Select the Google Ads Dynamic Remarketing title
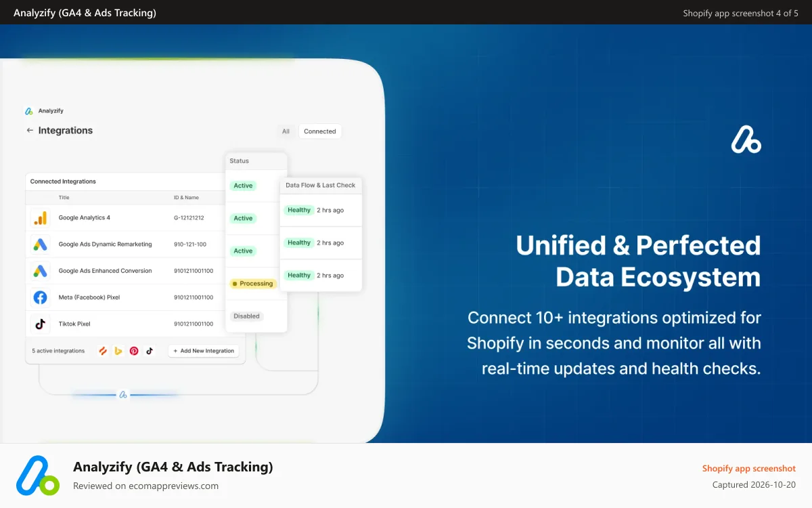Viewport: 812px width, 508px height. (106, 245)
